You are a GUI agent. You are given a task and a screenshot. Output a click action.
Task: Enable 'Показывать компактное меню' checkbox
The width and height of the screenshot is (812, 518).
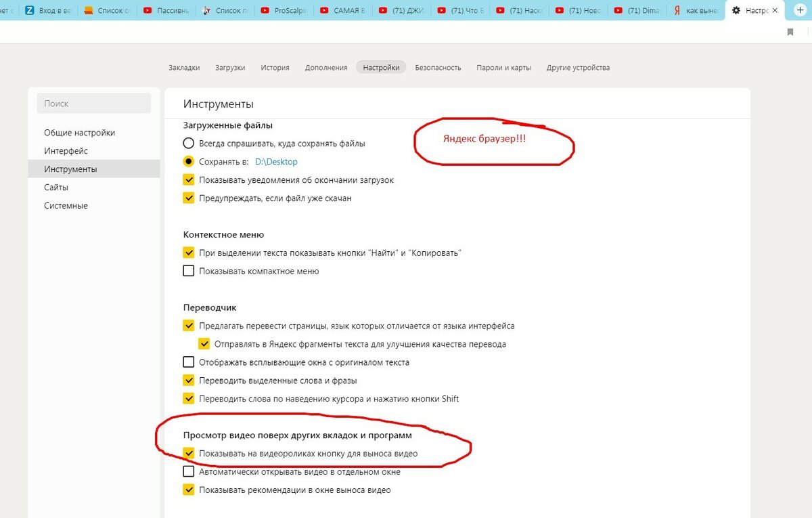click(189, 271)
